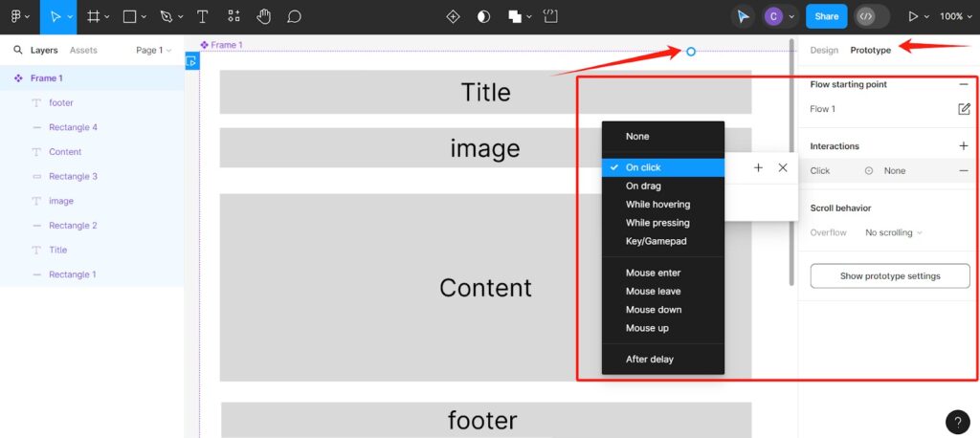
Task: Add a new interaction with plus
Action: click(964, 146)
